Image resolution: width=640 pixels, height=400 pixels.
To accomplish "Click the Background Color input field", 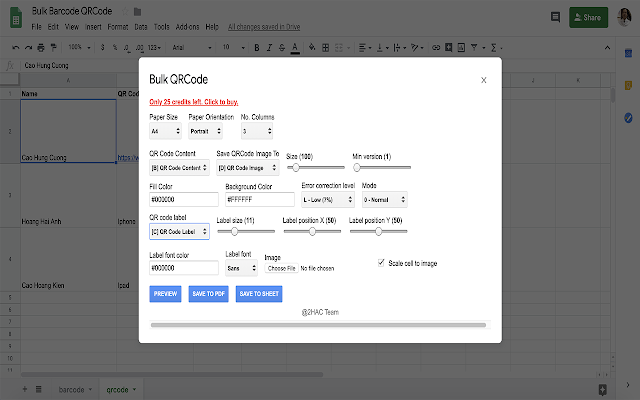I will [260, 199].
